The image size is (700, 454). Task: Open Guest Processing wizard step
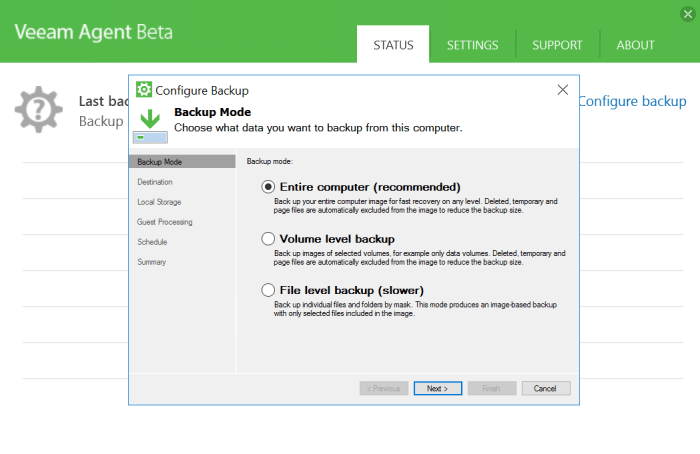click(165, 222)
